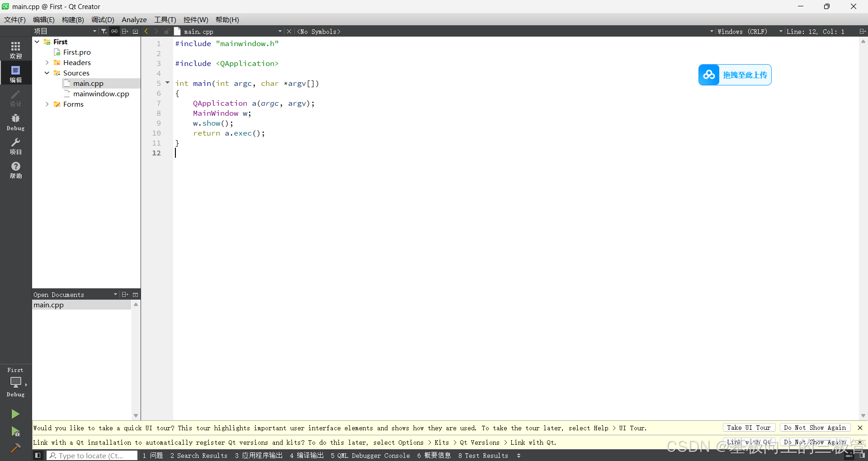868x461 pixels.
Task: Open the Help (帮助) mode
Action: (16, 170)
